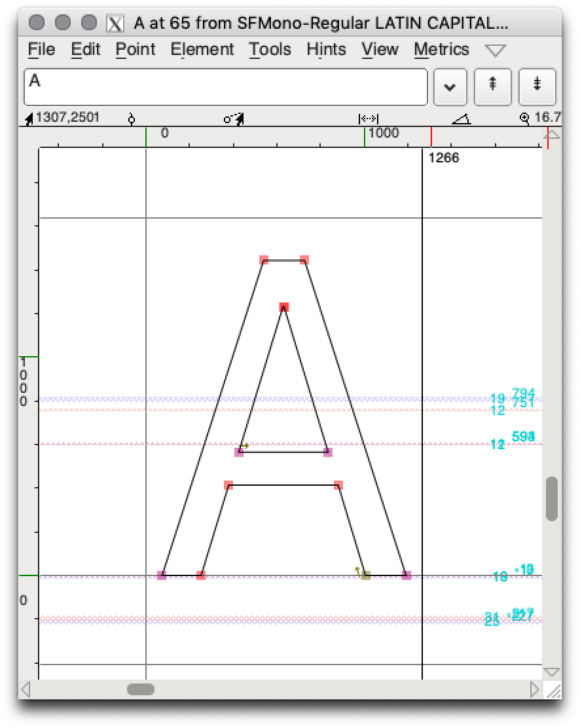Select the bottom-right baseline point of A

[407, 575]
